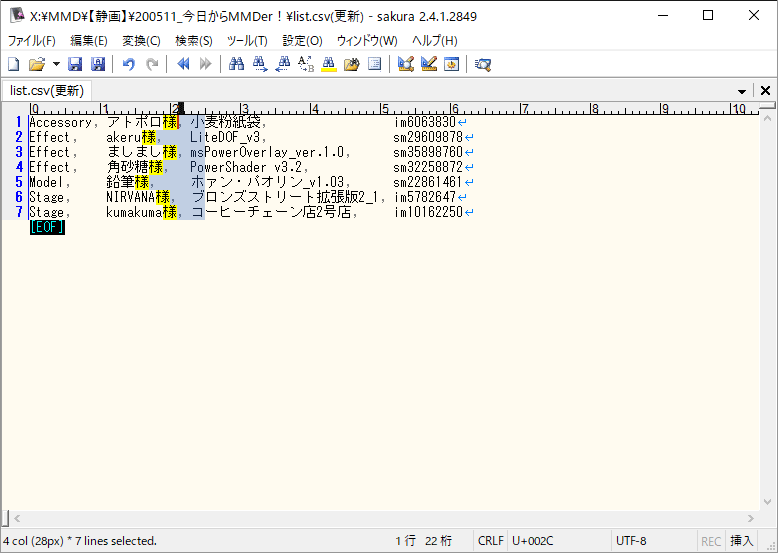Close the current tab with the X button
Viewport: 778px width, 553px height.
coord(765,91)
